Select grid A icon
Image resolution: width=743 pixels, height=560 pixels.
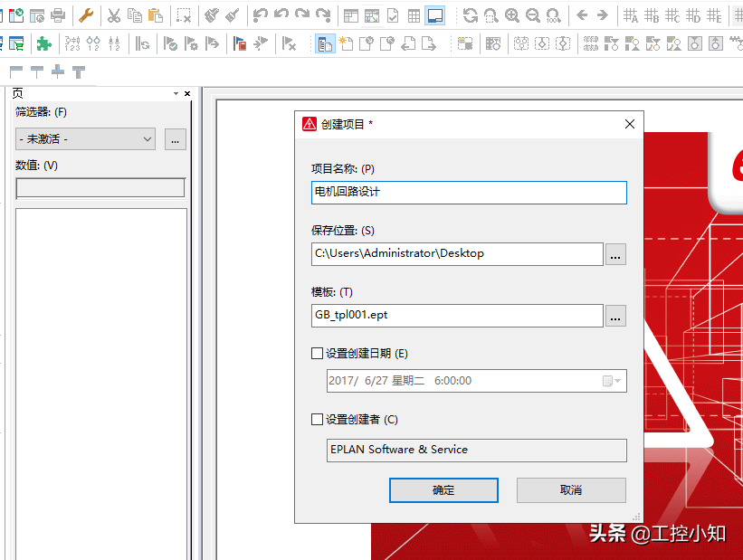(631, 15)
